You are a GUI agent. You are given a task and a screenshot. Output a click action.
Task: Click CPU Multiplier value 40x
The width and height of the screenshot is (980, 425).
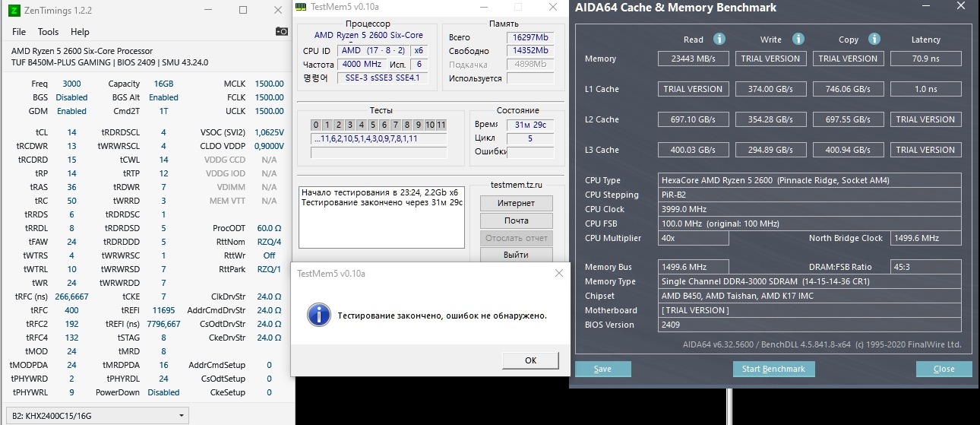[694, 238]
